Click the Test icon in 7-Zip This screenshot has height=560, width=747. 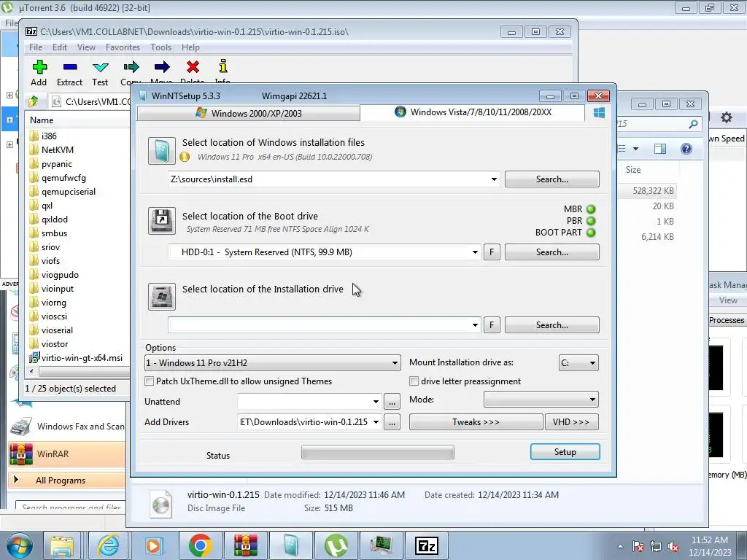(x=100, y=67)
